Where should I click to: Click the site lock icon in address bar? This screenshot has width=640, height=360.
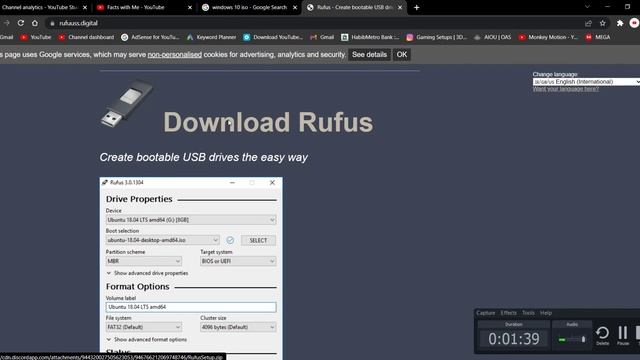[52, 23]
